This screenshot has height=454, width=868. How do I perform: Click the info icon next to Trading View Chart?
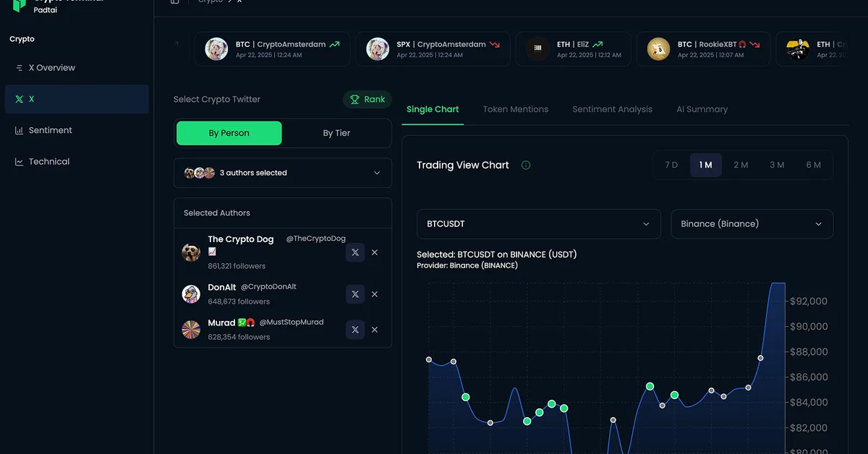point(525,165)
